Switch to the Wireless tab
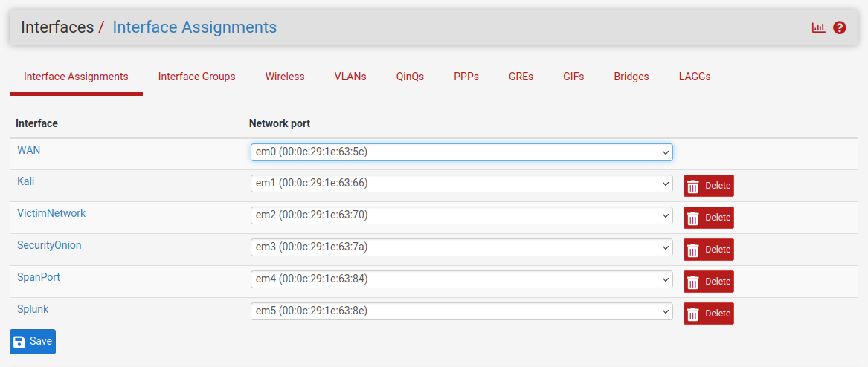 point(285,77)
